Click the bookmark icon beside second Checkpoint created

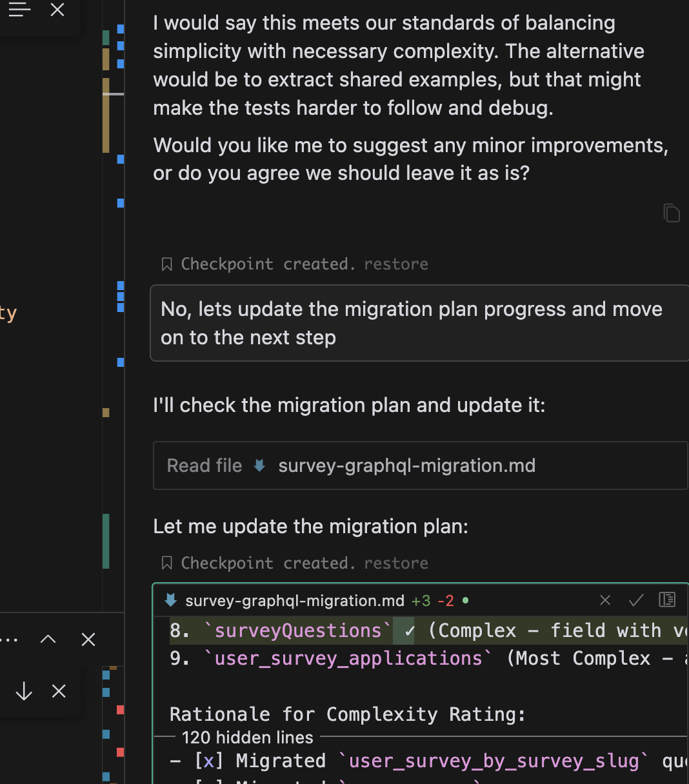(166, 563)
